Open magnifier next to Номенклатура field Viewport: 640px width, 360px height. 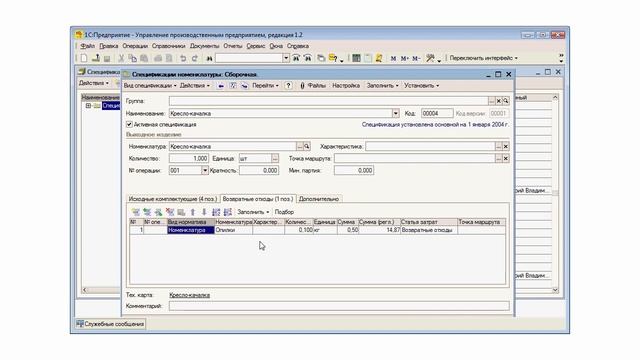pyautogui.click(x=307, y=146)
